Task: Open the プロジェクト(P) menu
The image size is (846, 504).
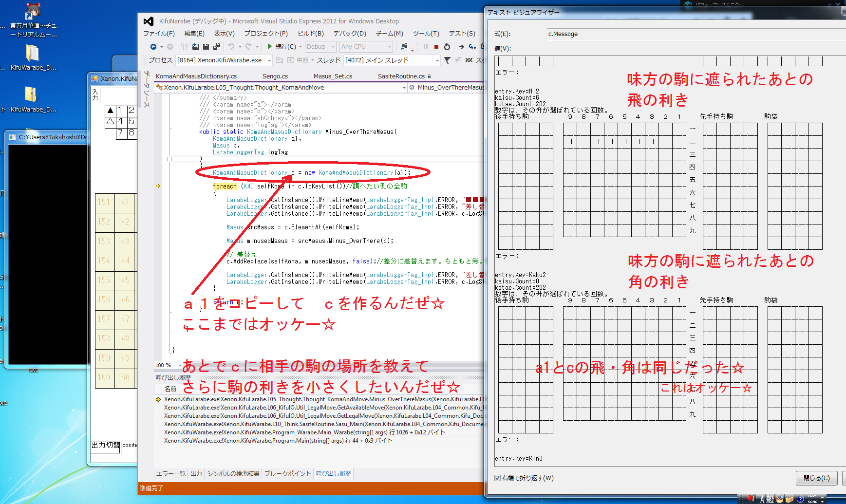Action: tap(266, 34)
